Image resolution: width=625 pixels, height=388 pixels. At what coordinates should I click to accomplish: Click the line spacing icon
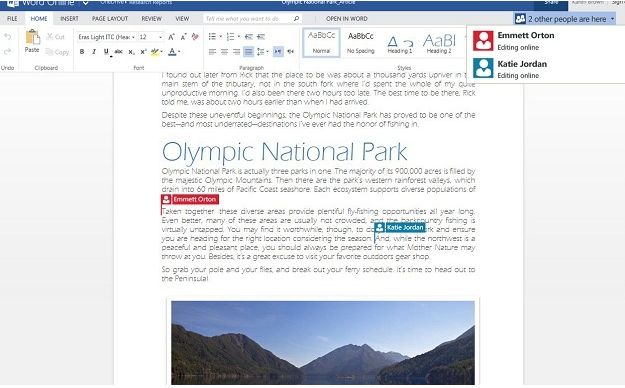260,52
